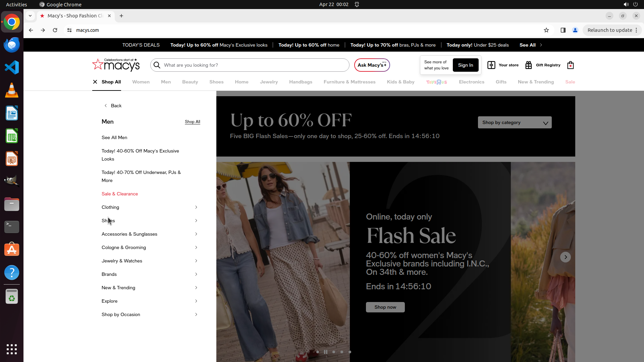Open Chrome side panel icon
Image resolution: width=644 pixels, height=362 pixels.
pyautogui.click(x=563, y=30)
